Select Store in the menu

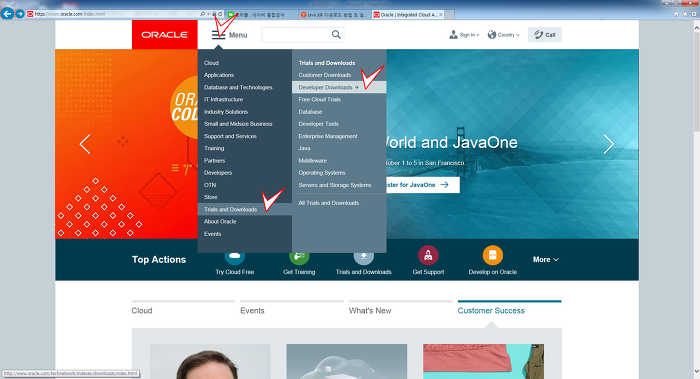tap(210, 197)
